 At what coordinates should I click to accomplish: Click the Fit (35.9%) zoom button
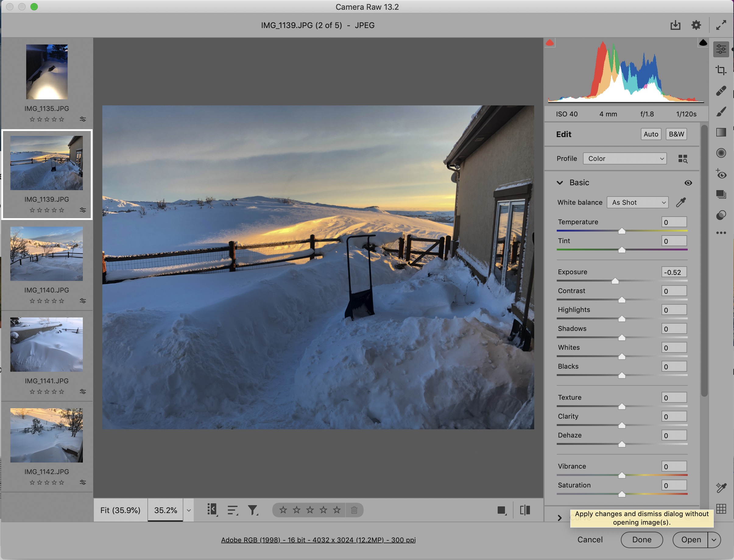[120, 510]
